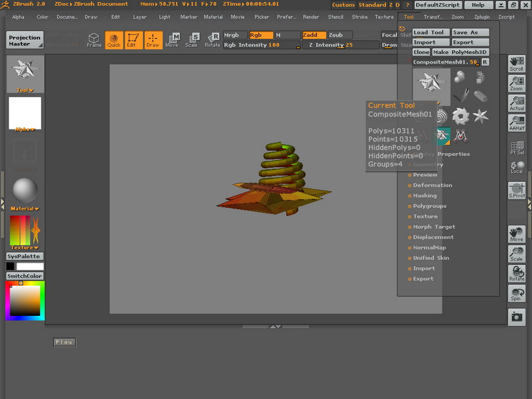Toggle Zadd sculpting mode

tap(313, 35)
